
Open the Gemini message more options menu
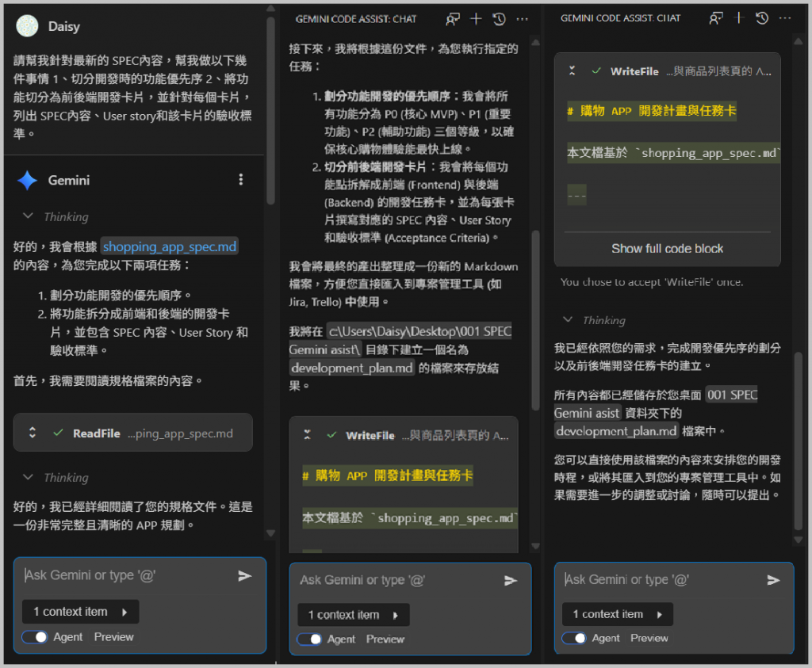[x=241, y=180]
